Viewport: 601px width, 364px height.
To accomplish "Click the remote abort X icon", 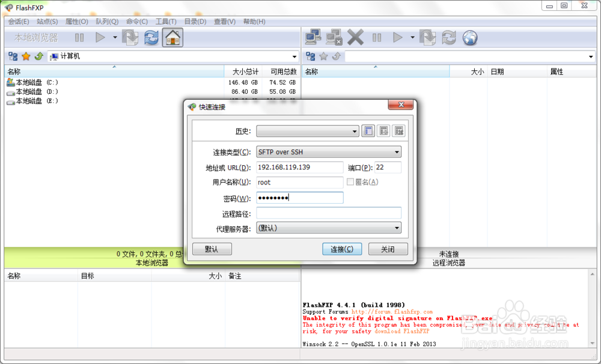I will pos(355,38).
